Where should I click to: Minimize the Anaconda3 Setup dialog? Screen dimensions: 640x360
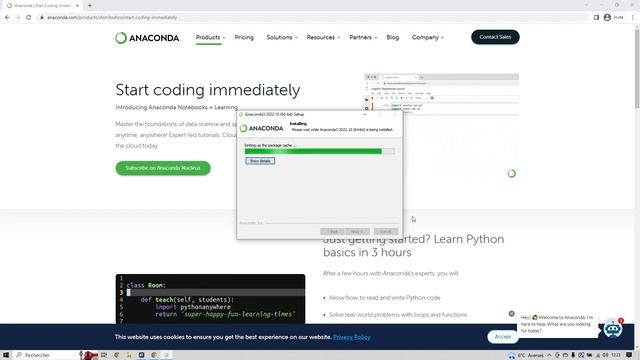[x=364, y=114]
